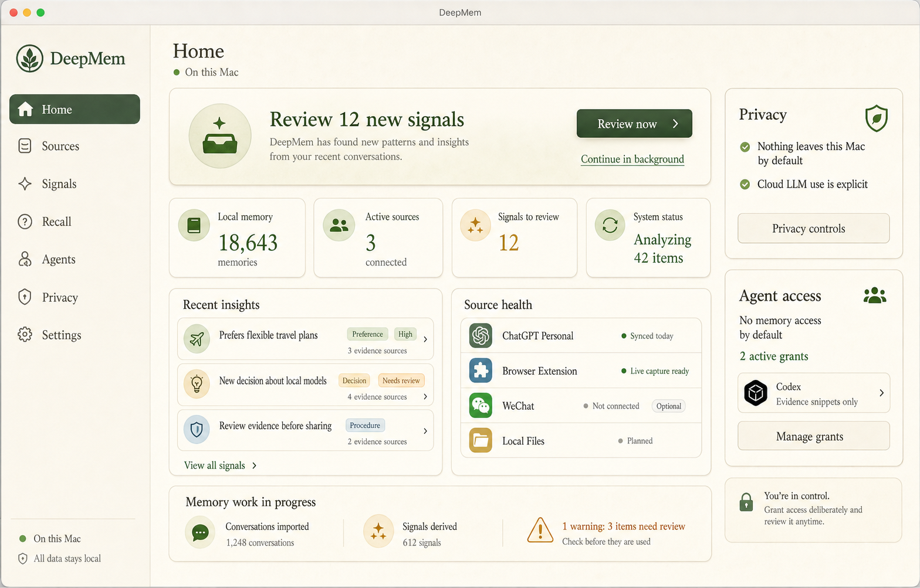Click the Signals to review sparkle icon
This screenshot has width=920, height=588.
(x=475, y=226)
